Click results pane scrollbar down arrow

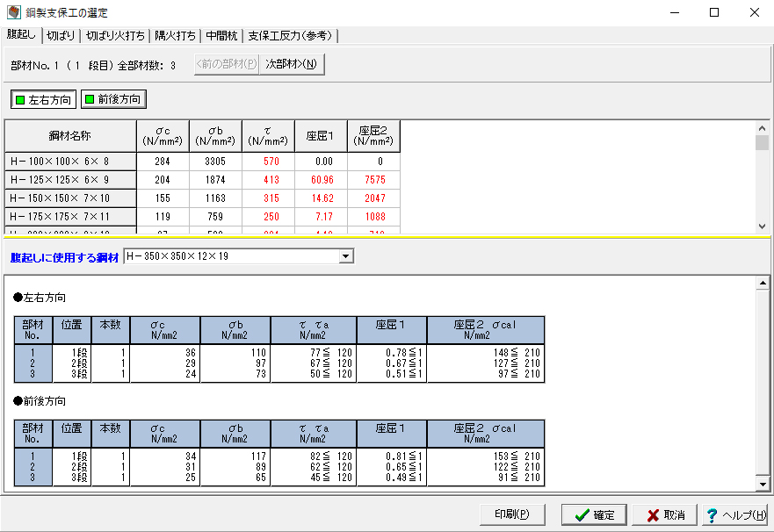(x=763, y=485)
